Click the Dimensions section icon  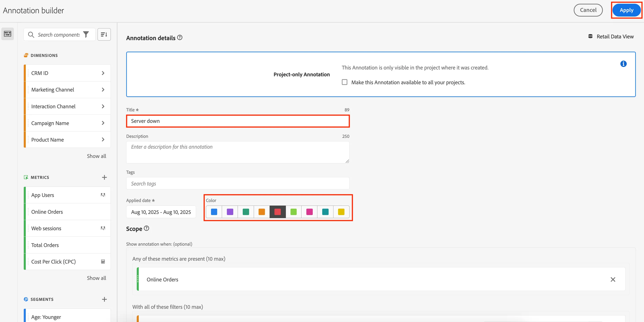click(26, 55)
